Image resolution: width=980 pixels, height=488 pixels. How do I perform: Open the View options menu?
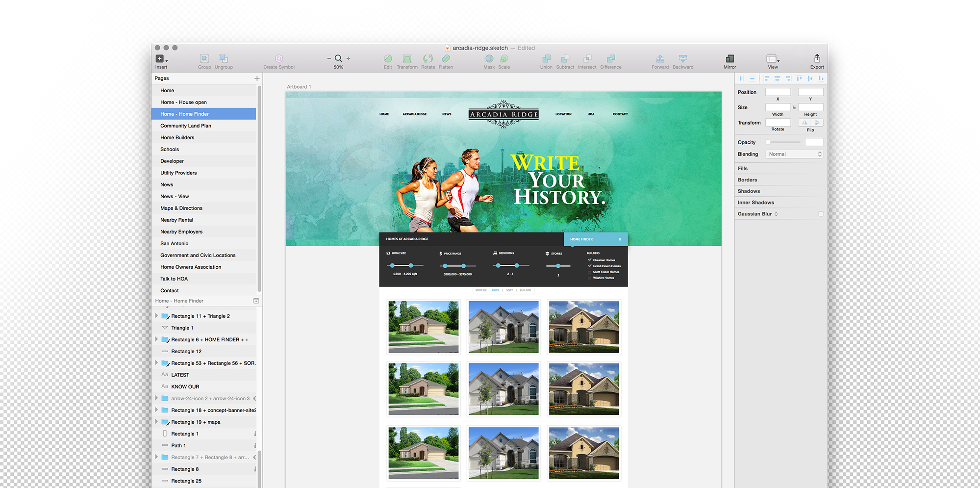(773, 58)
